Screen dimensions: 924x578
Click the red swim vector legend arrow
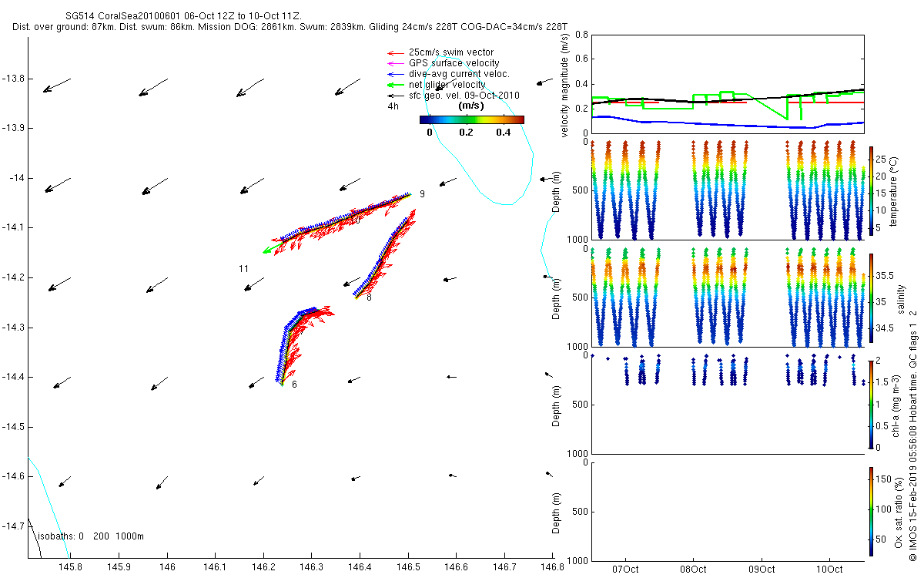click(395, 52)
